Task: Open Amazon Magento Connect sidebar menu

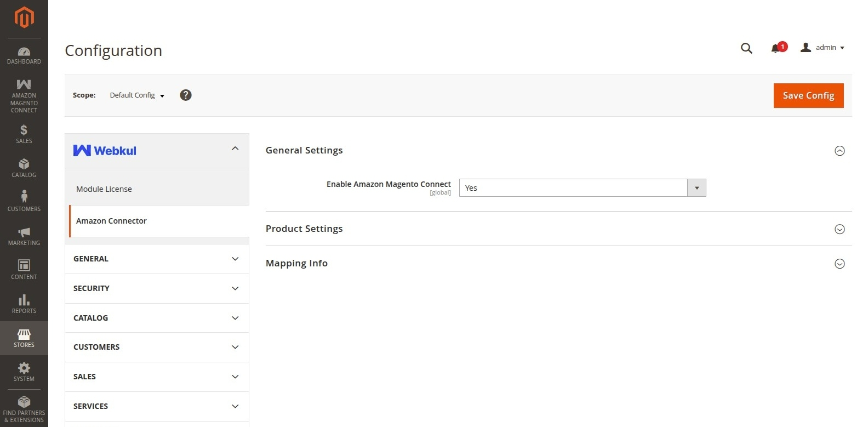Action: coord(24,96)
